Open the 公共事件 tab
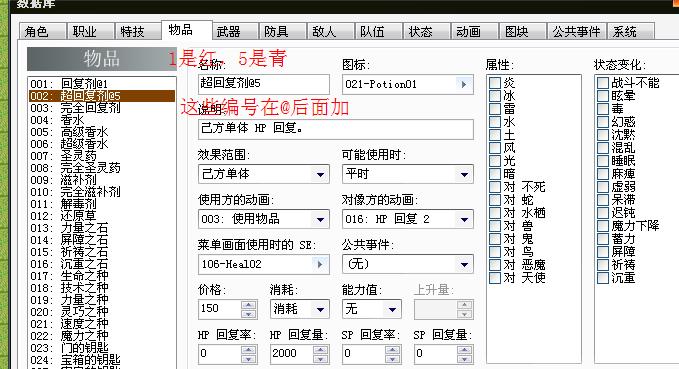This screenshot has height=369, width=679. 576,32
